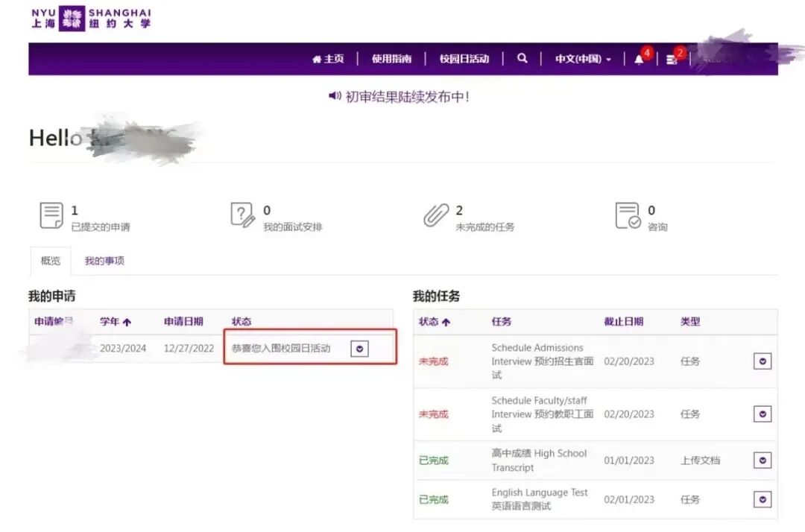
Task: Open the notification bell showing 4 alerts
Action: pos(639,59)
